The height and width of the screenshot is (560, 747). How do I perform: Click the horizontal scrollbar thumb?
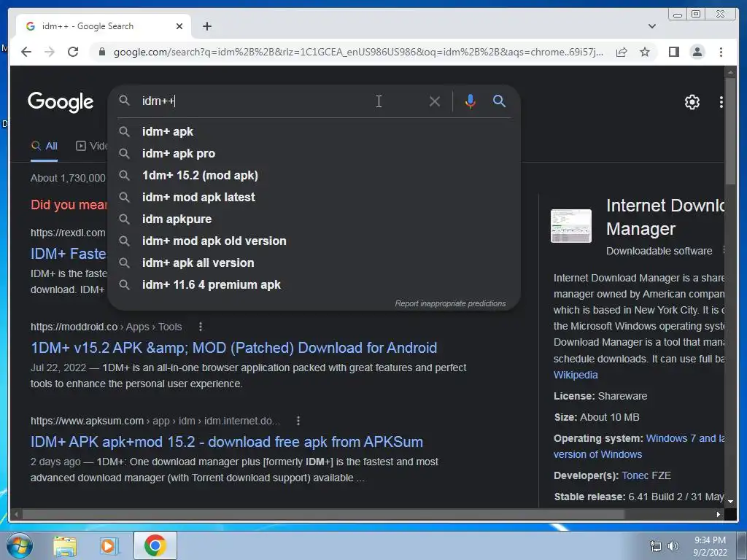pos(323,514)
